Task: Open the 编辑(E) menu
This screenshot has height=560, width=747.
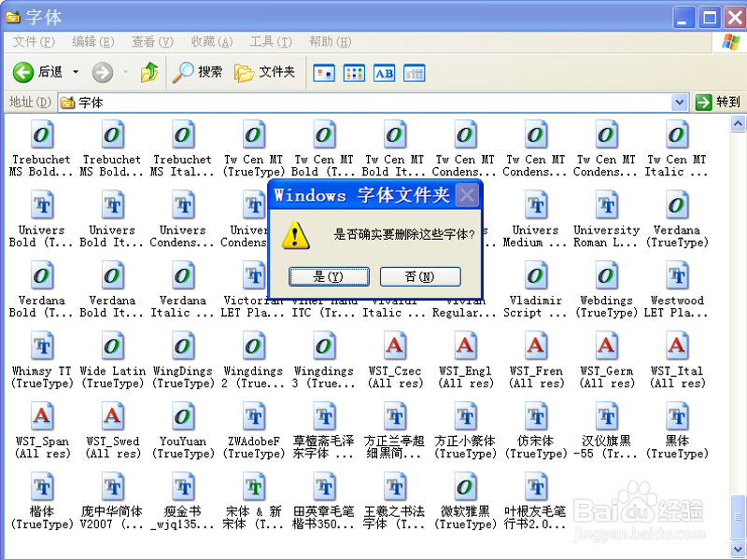Action: pyautogui.click(x=92, y=42)
